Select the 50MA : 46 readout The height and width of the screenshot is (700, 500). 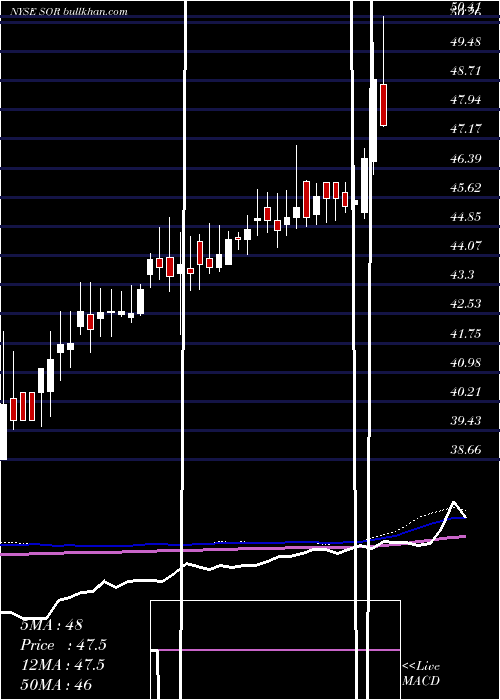[x=56, y=684]
